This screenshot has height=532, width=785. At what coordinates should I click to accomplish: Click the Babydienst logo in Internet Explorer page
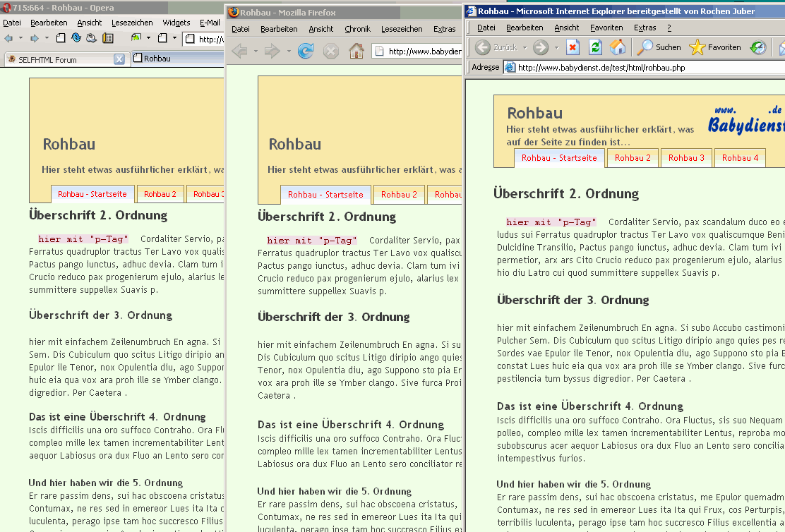click(746, 120)
